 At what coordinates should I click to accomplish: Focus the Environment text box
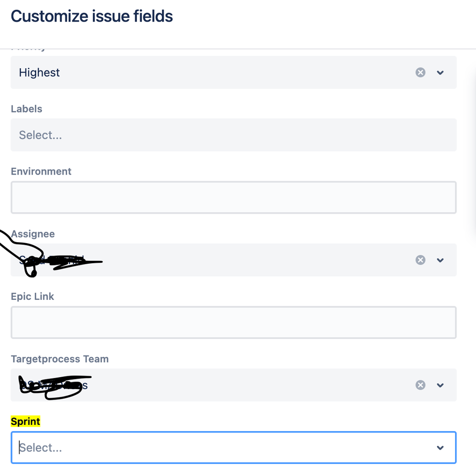click(x=233, y=197)
